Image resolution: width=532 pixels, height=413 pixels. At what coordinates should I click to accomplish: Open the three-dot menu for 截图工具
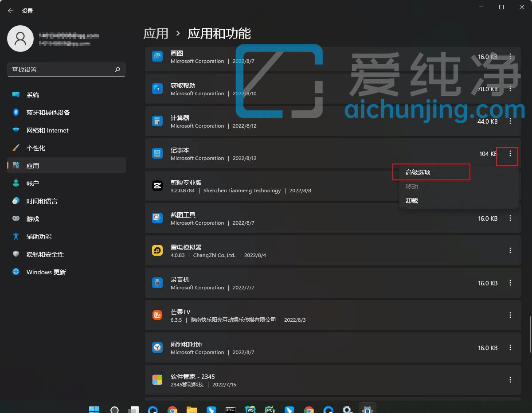coord(510,218)
